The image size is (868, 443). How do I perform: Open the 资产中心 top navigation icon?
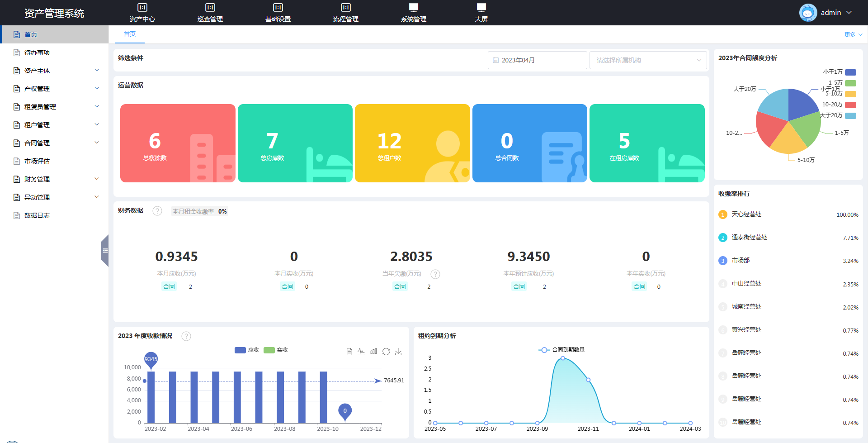pos(142,8)
